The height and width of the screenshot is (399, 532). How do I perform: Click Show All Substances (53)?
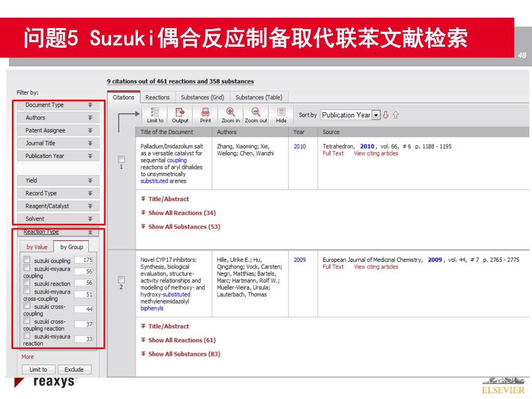click(181, 227)
